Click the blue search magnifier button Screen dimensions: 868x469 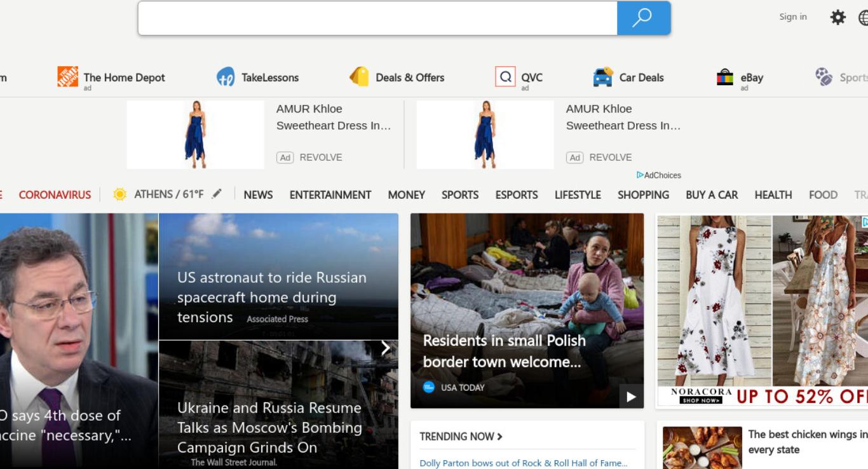click(x=644, y=18)
